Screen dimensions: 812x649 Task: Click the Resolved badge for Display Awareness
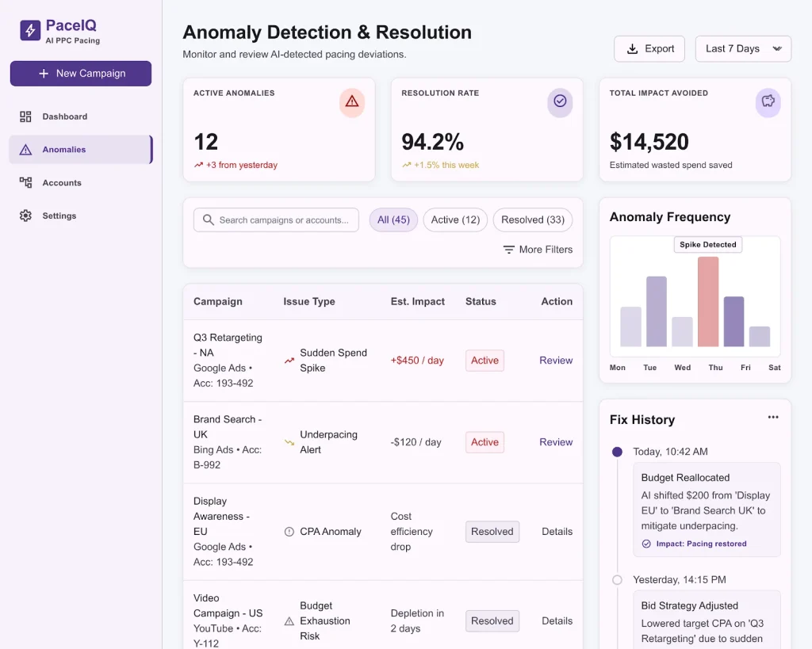[492, 532]
